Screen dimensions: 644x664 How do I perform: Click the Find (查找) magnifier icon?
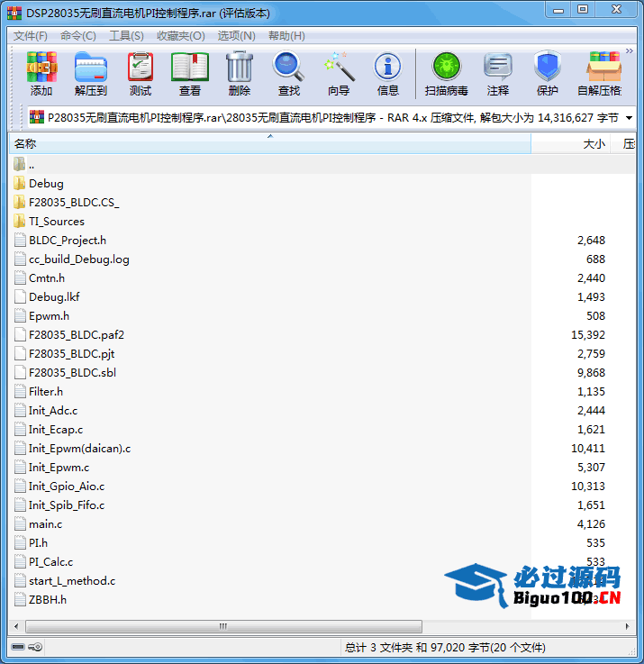[289, 73]
